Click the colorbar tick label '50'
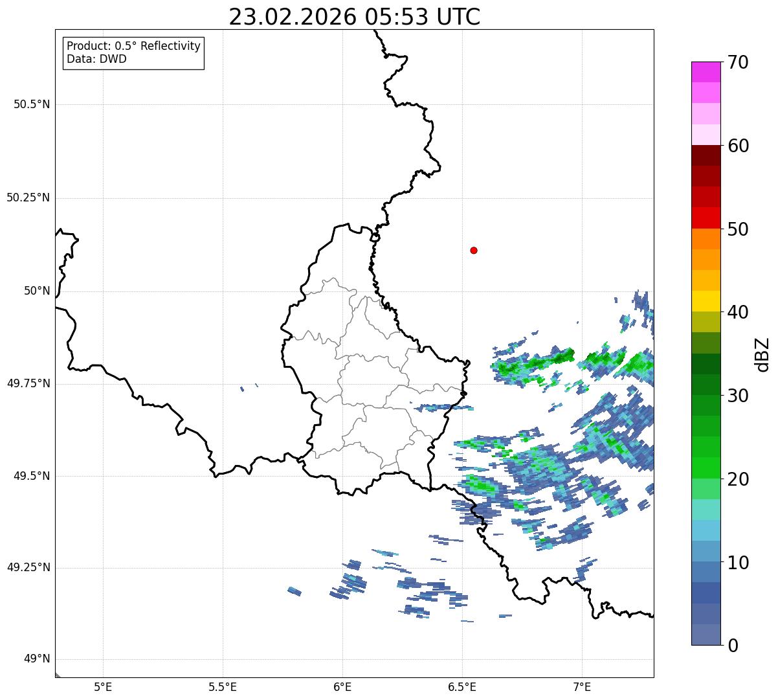 [739, 229]
